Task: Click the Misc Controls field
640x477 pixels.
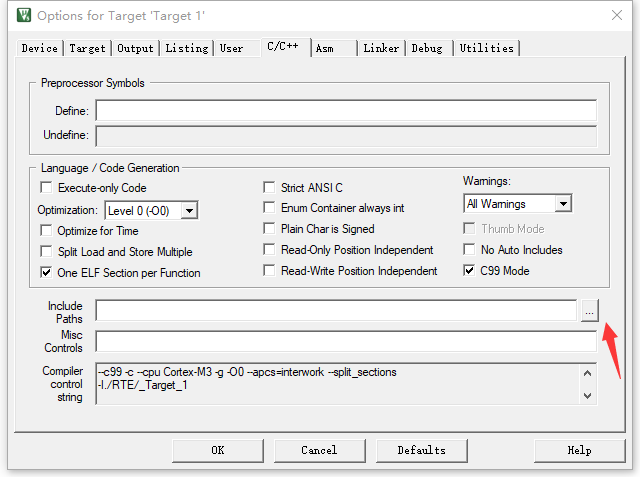Action: click(x=346, y=341)
